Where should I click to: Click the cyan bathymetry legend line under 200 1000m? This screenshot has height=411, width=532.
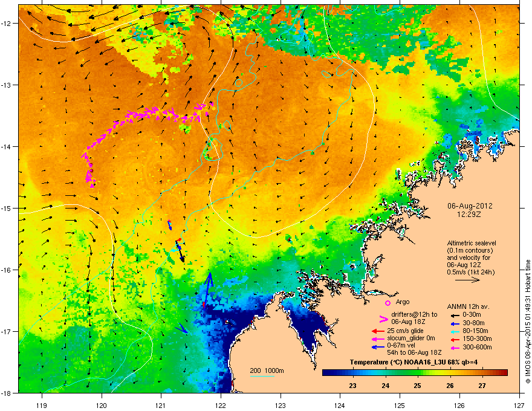click(x=262, y=376)
